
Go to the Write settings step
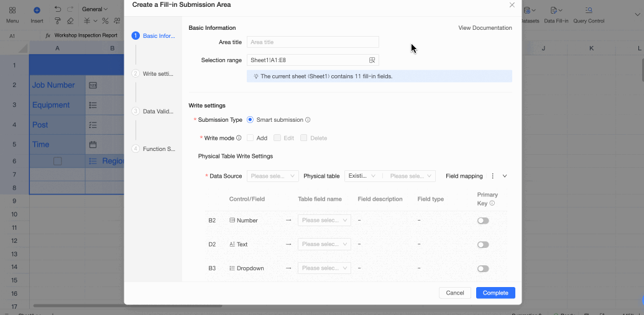tap(158, 74)
